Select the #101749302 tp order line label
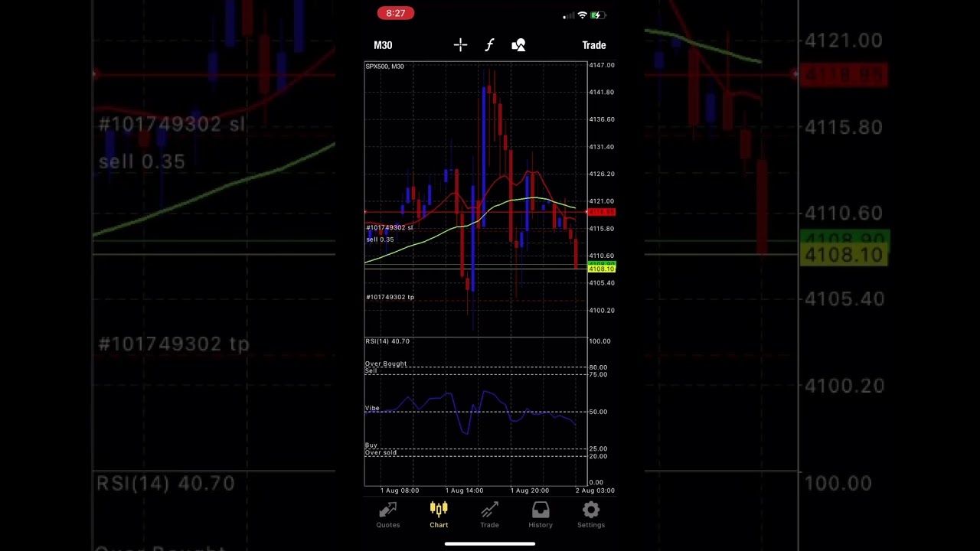980x551 pixels. (x=390, y=297)
